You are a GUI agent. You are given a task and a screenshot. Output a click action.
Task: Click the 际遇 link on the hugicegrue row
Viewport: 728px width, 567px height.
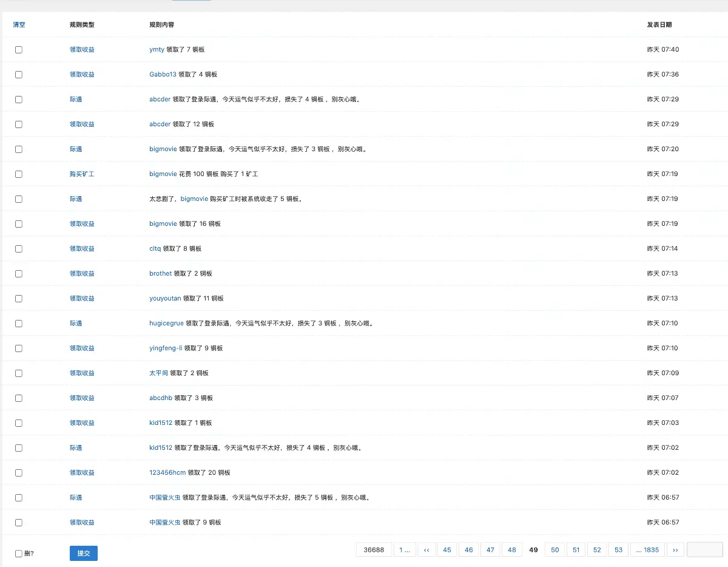click(x=76, y=323)
